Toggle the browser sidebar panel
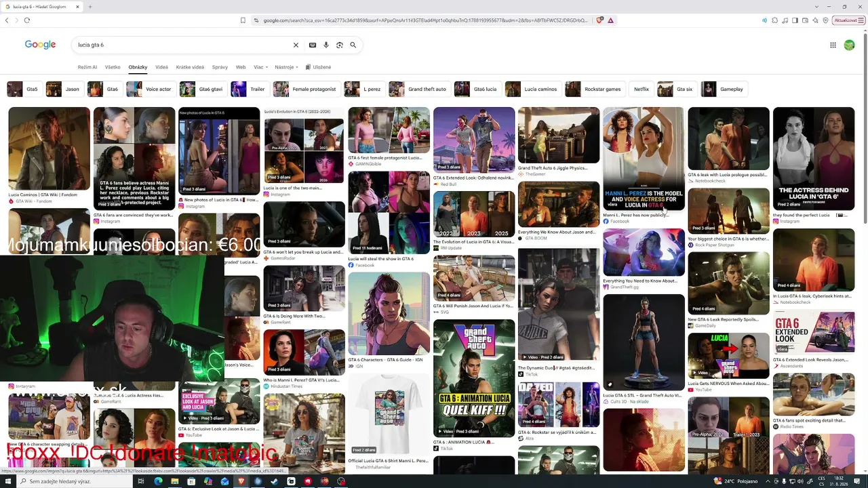The width and height of the screenshot is (868, 488). coord(795,20)
